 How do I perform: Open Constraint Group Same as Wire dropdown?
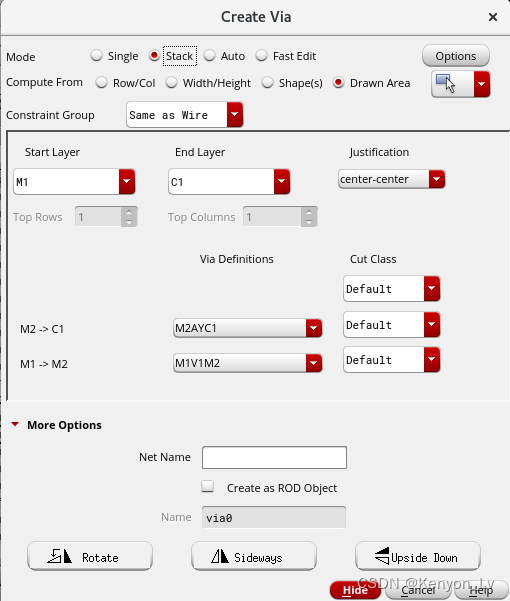pos(185,114)
